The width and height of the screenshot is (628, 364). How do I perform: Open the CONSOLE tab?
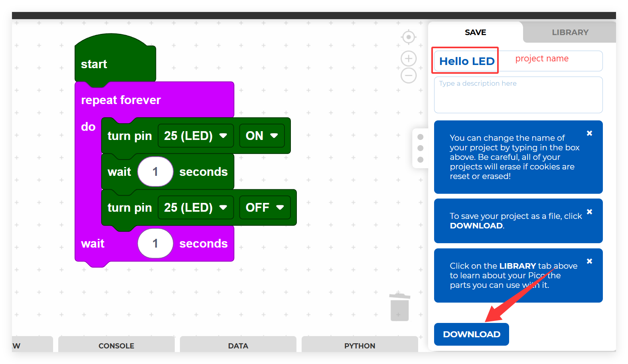pyautogui.click(x=117, y=345)
